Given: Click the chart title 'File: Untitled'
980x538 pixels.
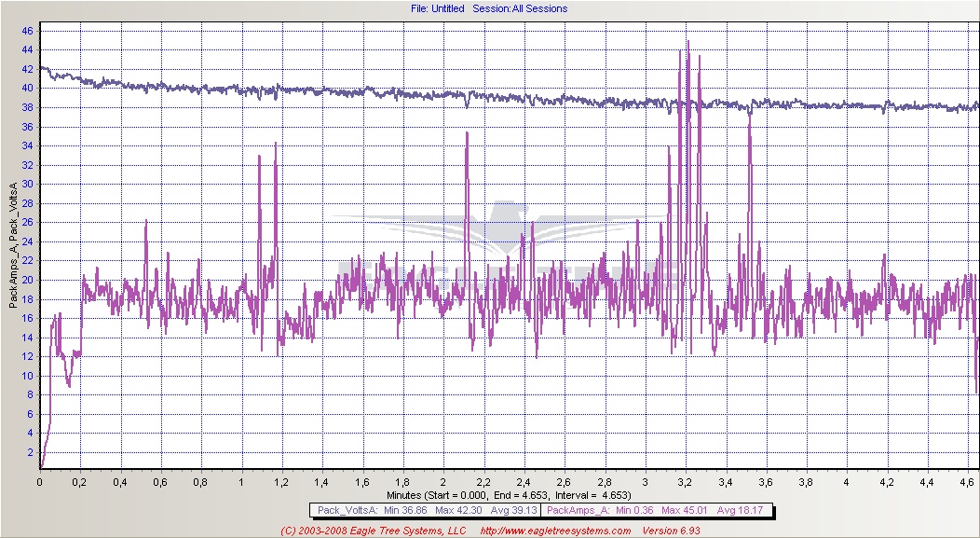Looking at the screenshot, I should pyautogui.click(x=437, y=8).
